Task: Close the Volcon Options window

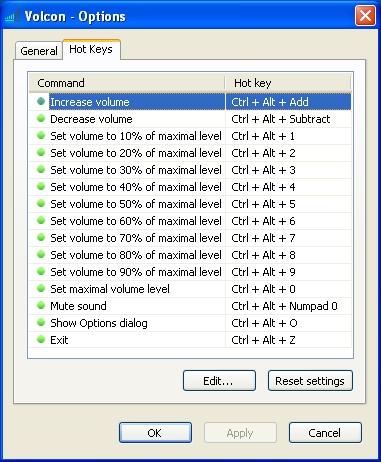Action: [x=365, y=15]
